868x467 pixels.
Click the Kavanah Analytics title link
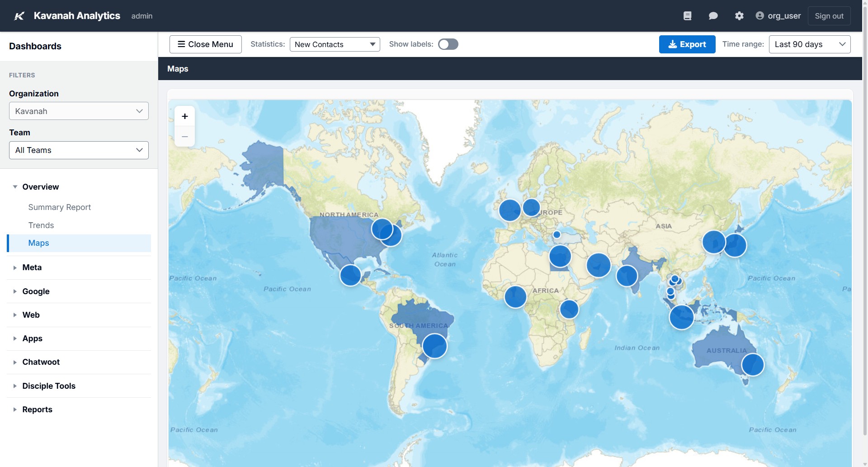click(x=77, y=16)
